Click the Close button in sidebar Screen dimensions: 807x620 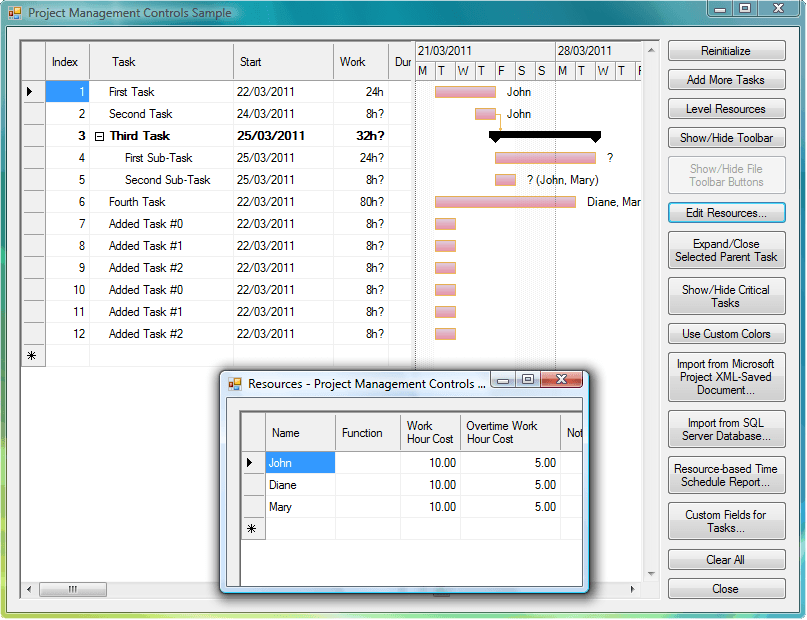(726, 589)
